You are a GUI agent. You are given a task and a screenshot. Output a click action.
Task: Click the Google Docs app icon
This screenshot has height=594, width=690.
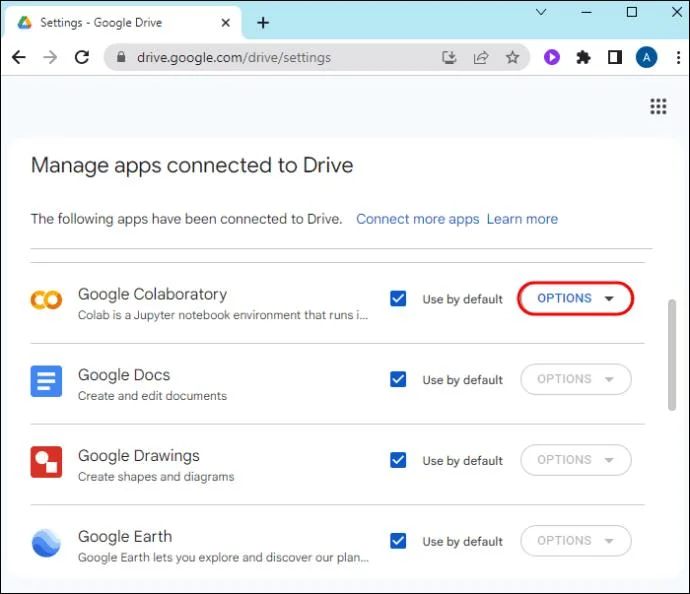[x=46, y=381]
